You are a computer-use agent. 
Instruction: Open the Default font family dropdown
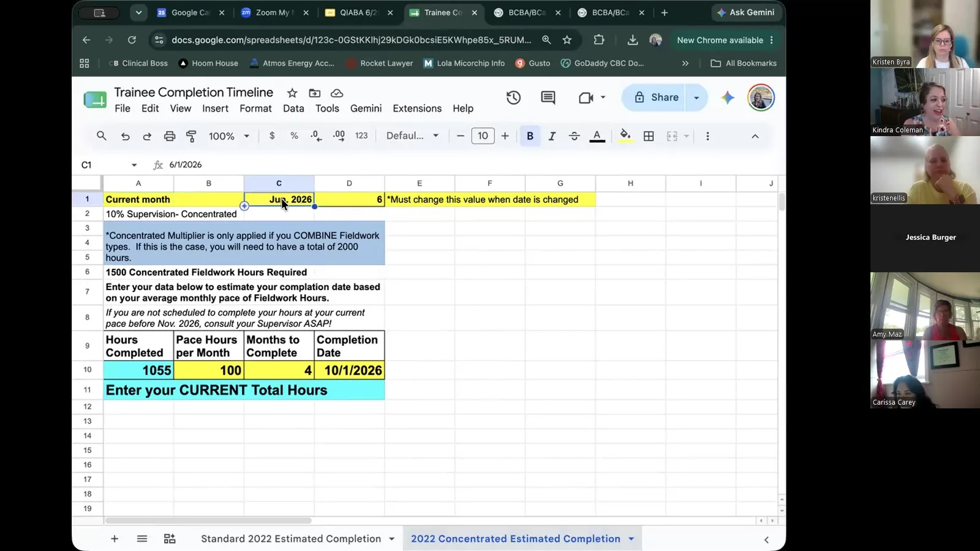tap(412, 136)
